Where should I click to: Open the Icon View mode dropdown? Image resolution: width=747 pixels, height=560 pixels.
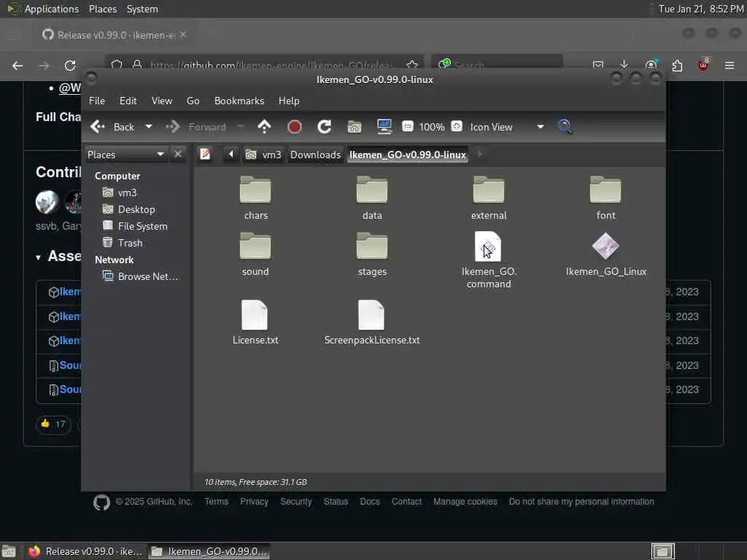pyautogui.click(x=507, y=127)
